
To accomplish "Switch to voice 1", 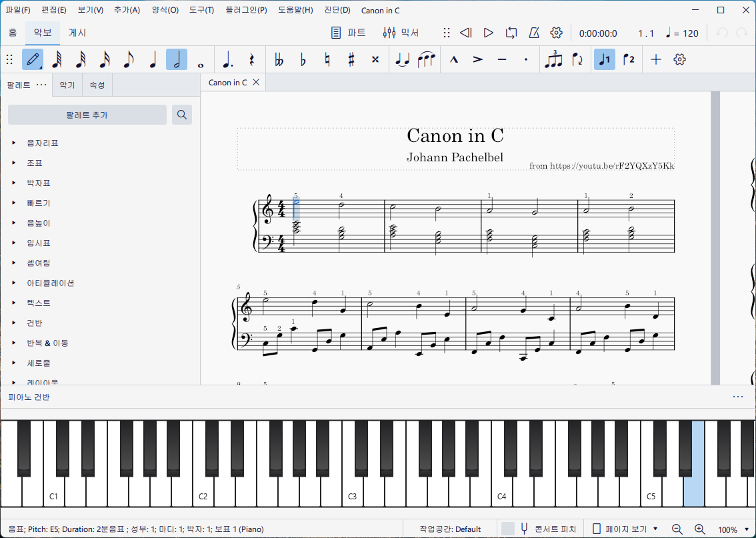I will click(x=605, y=60).
